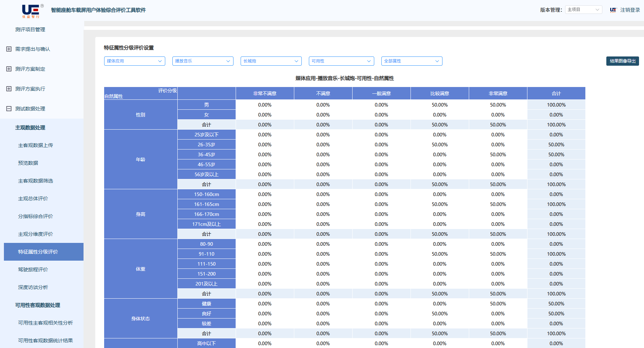The image size is (644, 348).
Task: Click the 男 row label
Action: pyautogui.click(x=206, y=105)
